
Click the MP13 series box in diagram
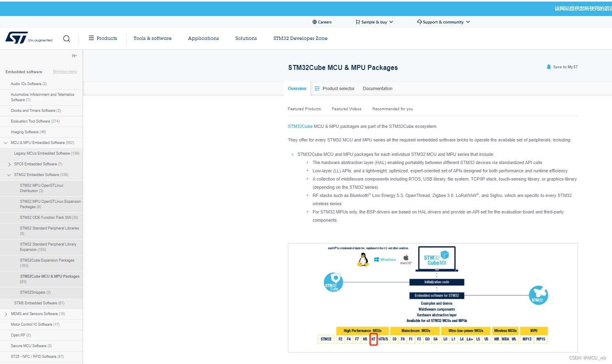click(x=527, y=339)
